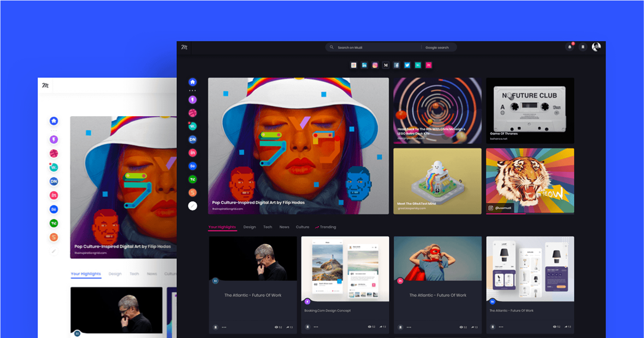Image resolution: width=644 pixels, height=338 pixels.
Task: Open saved bookmarks in top bar
Action: [583, 47]
